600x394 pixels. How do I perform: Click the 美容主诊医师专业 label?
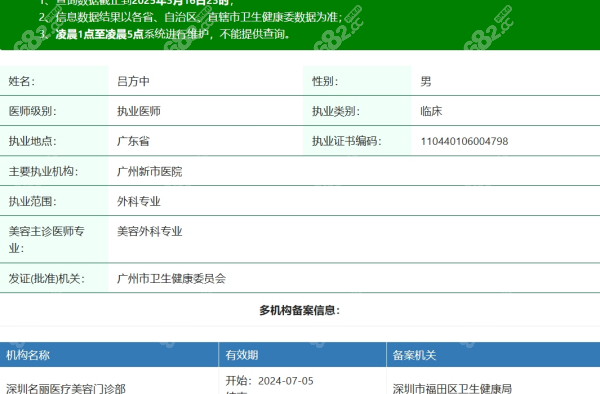46,239
